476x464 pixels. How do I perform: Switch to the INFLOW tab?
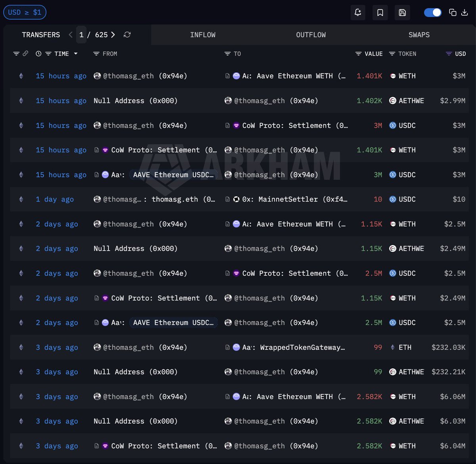(x=203, y=35)
